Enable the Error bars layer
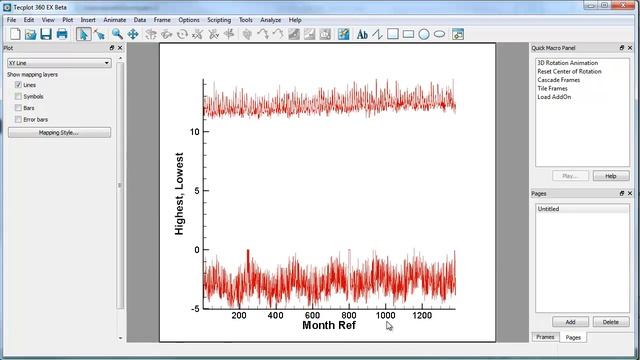Image resolution: width=640 pixels, height=360 pixels. tap(18, 119)
